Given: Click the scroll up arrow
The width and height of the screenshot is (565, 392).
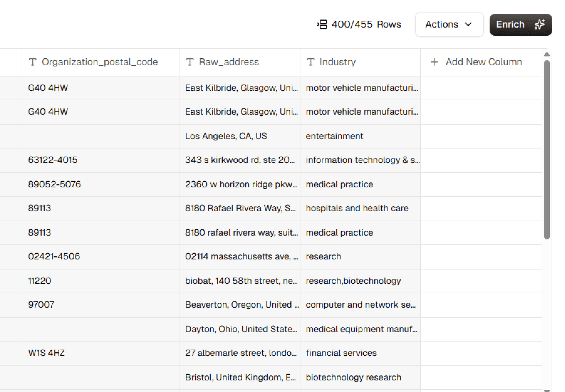Looking at the screenshot, I should [547, 54].
